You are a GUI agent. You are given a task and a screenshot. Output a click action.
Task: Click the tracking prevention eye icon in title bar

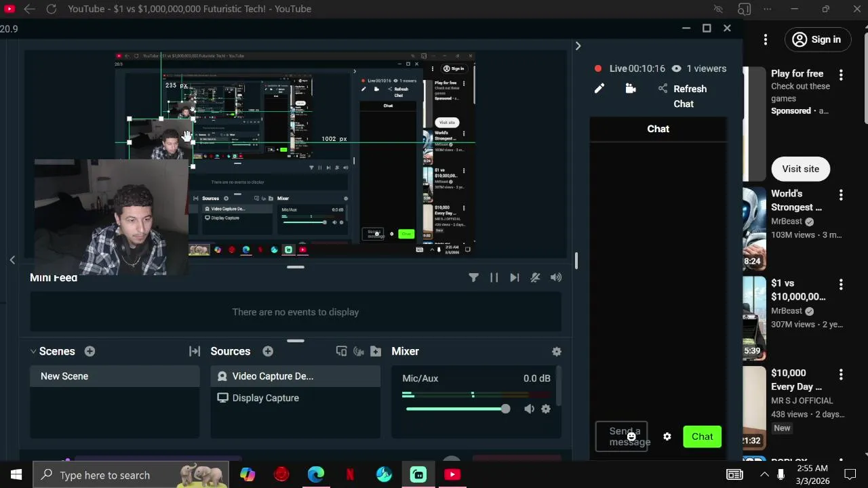(x=718, y=9)
